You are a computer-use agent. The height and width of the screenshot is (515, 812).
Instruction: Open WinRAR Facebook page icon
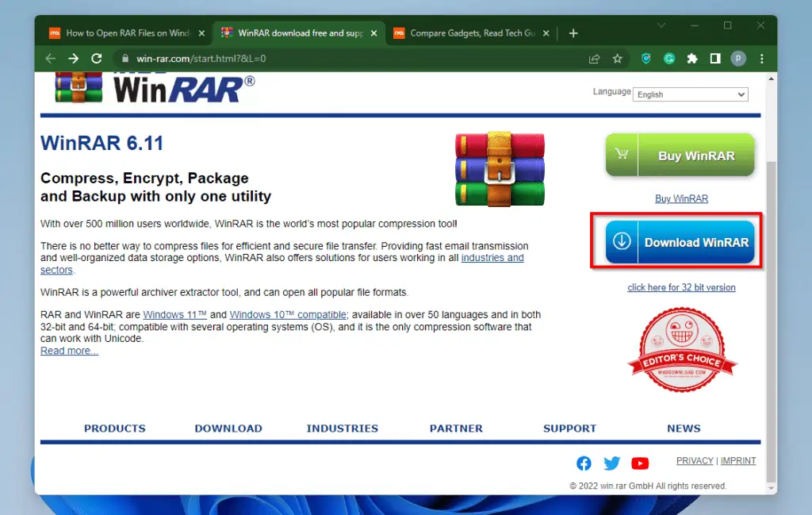(584, 463)
